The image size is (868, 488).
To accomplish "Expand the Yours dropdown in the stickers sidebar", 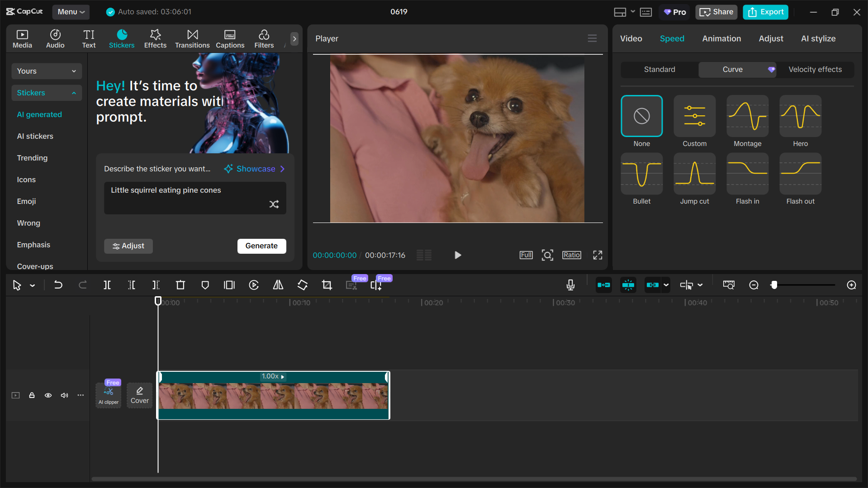I will (46, 71).
